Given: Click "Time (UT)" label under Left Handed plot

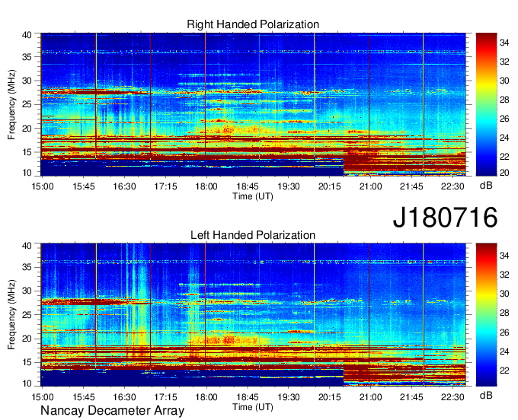Looking at the screenshot, I should tap(253, 407).
